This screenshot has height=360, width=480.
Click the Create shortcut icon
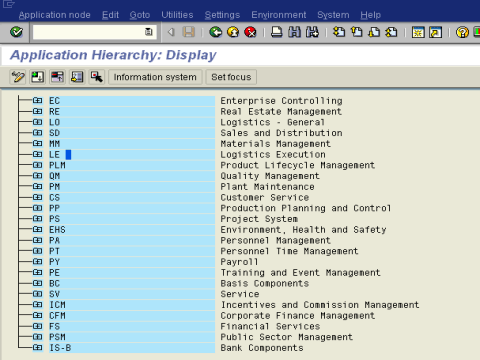coord(436,32)
